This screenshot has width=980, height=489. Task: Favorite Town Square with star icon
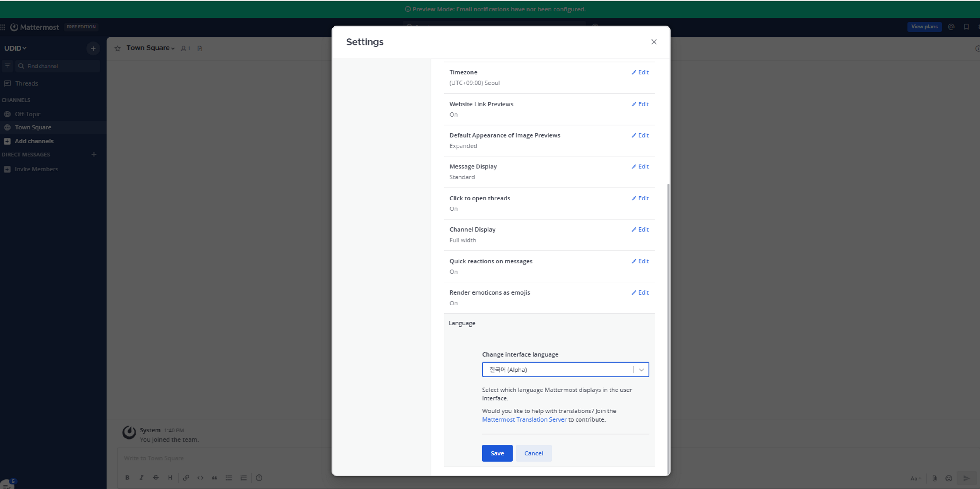(117, 48)
